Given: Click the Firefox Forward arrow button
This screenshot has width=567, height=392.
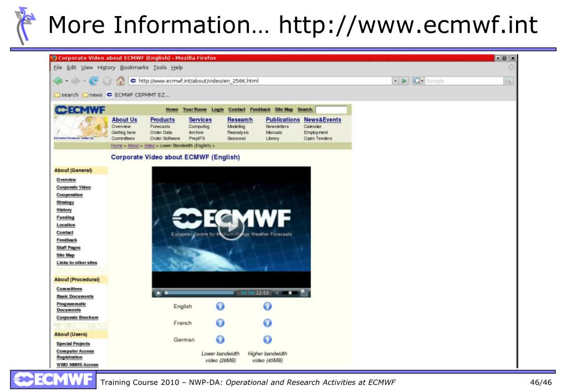Looking at the screenshot, I should coord(75,81).
